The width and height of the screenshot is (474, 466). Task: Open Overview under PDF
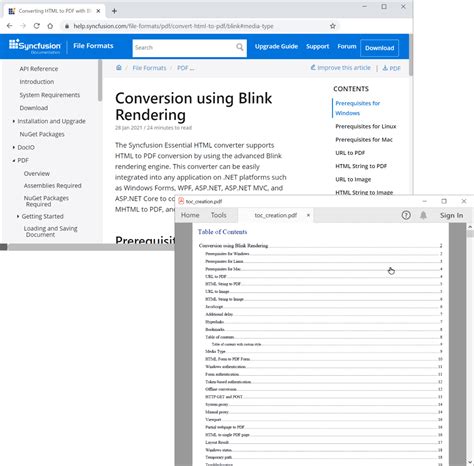[x=37, y=174]
